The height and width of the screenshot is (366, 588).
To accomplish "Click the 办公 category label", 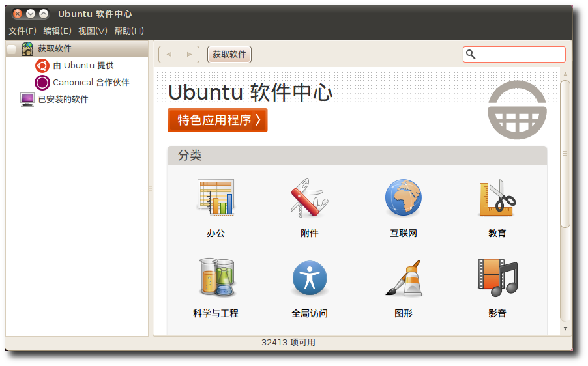I will click(x=216, y=233).
